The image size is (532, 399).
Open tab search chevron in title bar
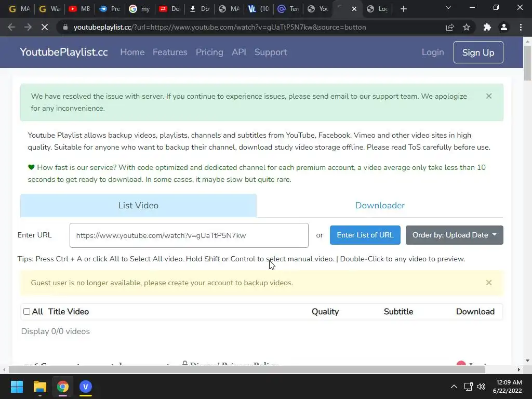pos(448,7)
